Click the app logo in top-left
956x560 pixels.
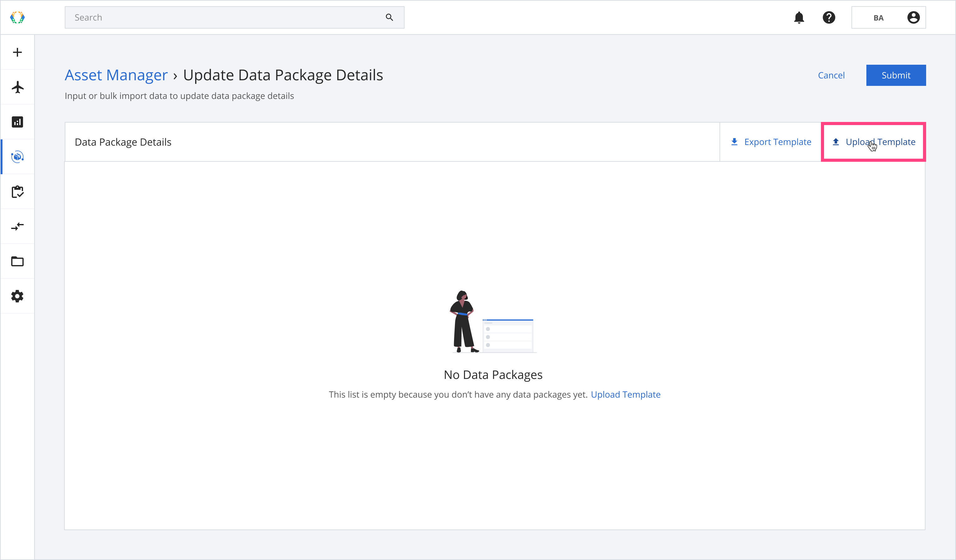(17, 17)
